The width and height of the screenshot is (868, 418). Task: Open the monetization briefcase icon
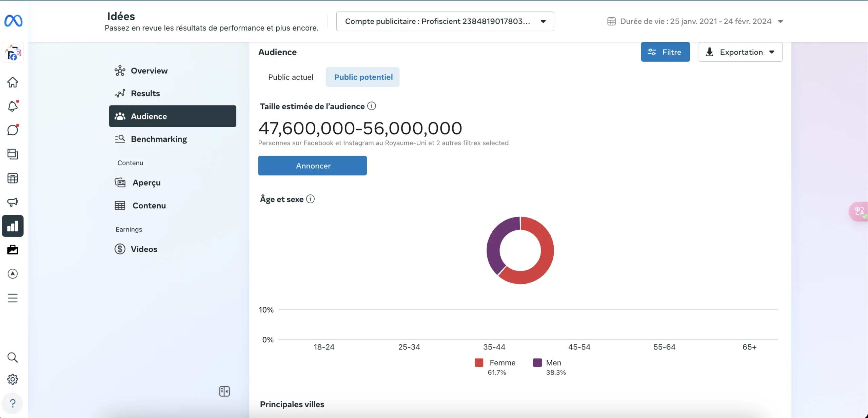13,250
